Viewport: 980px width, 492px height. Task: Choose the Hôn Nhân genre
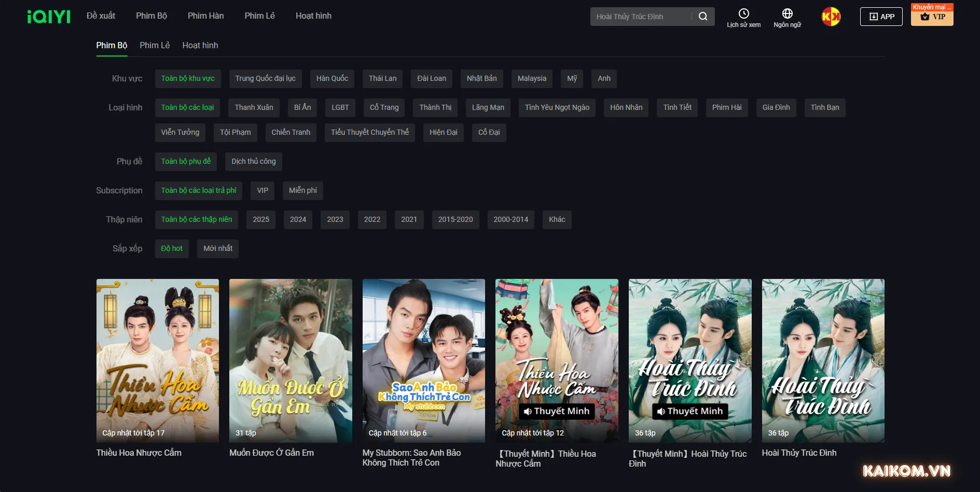tap(626, 108)
